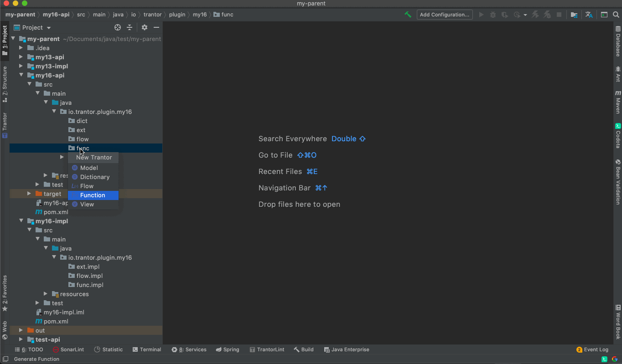Open run-with-profiler dropdown arrow
The image size is (622, 364).
(x=525, y=15)
